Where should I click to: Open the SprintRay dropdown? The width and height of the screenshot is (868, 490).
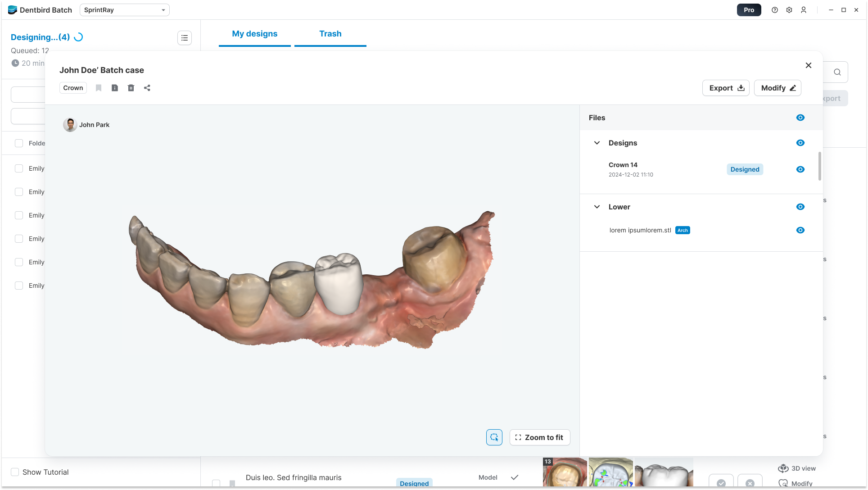pos(125,10)
